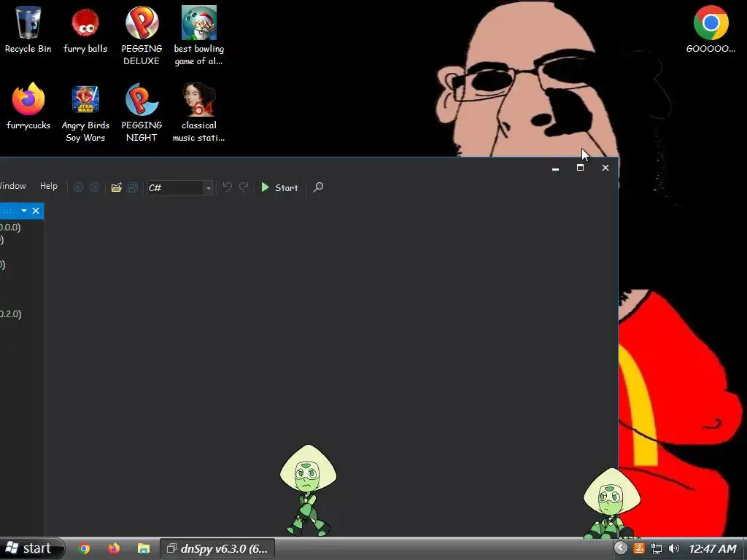The height and width of the screenshot is (560, 747).
Task: Click the 12:47 AM clock
Action: point(713,549)
